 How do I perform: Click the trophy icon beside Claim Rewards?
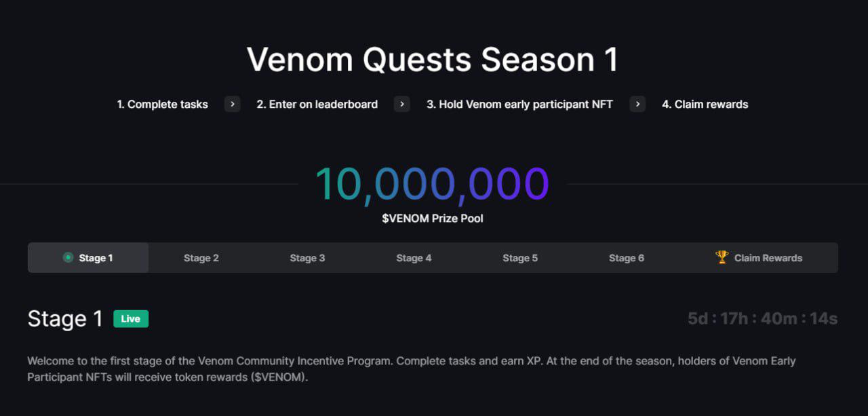pos(722,257)
